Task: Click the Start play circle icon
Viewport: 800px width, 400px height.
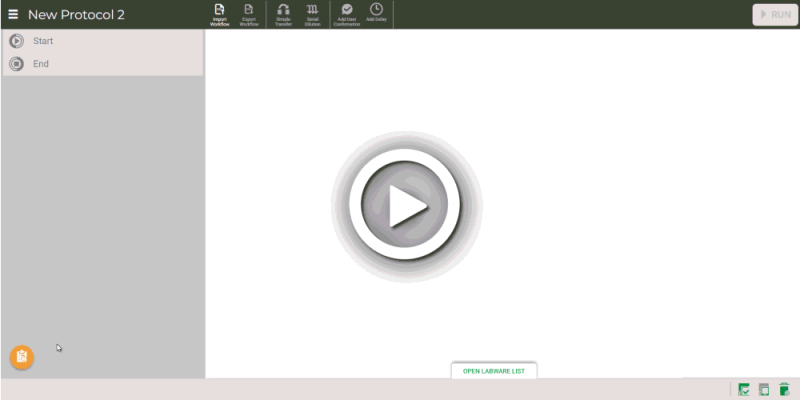Action: (x=17, y=41)
